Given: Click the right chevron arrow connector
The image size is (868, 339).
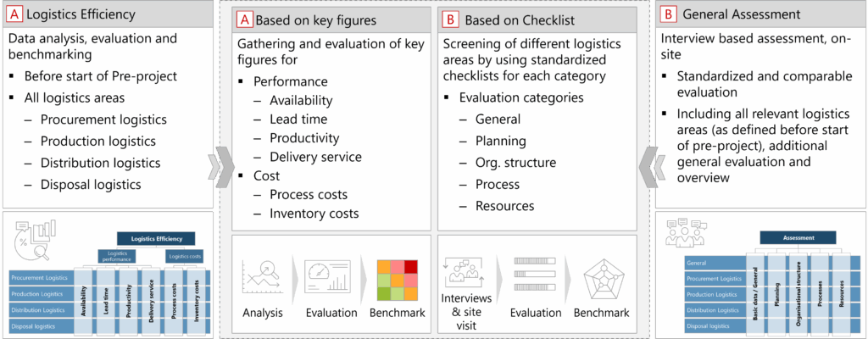Looking at the screenshot, I should [x=650, y=161].
